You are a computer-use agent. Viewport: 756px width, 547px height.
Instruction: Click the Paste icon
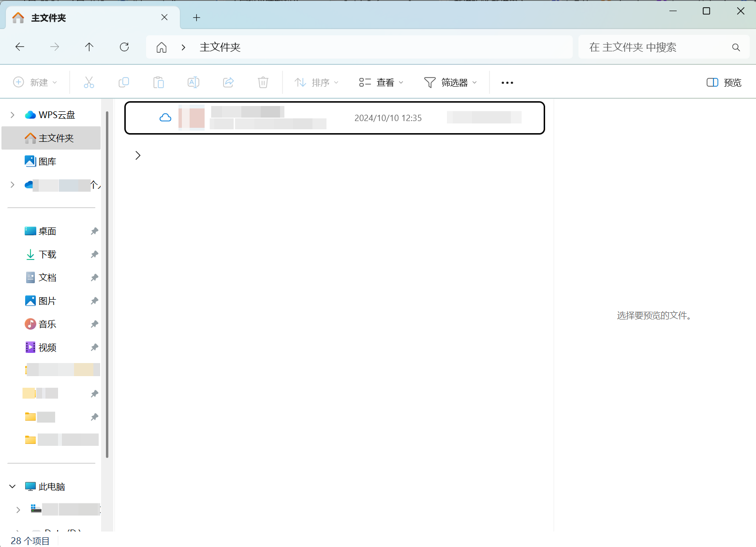(x=159, y=82)
